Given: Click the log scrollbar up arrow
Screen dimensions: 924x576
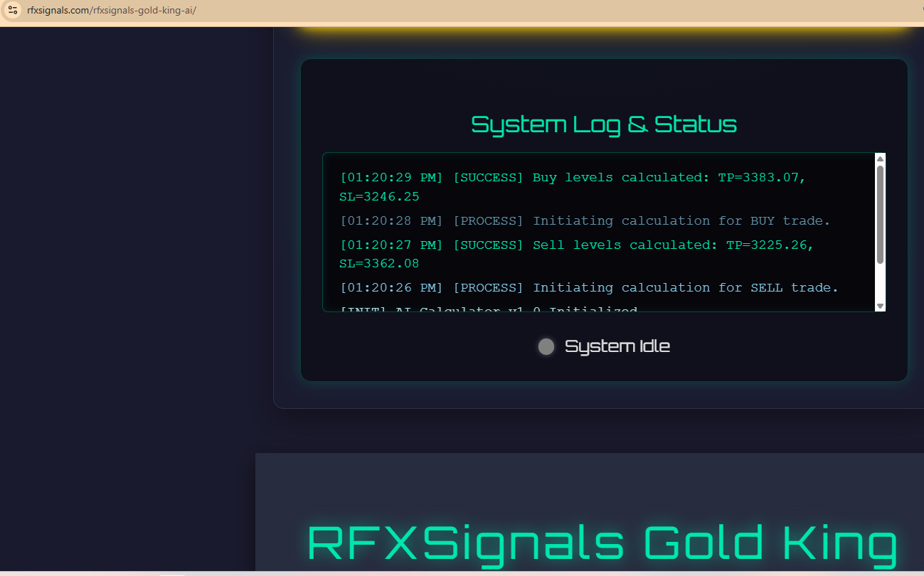Looking at the screenshot, I should click(880, 159).
